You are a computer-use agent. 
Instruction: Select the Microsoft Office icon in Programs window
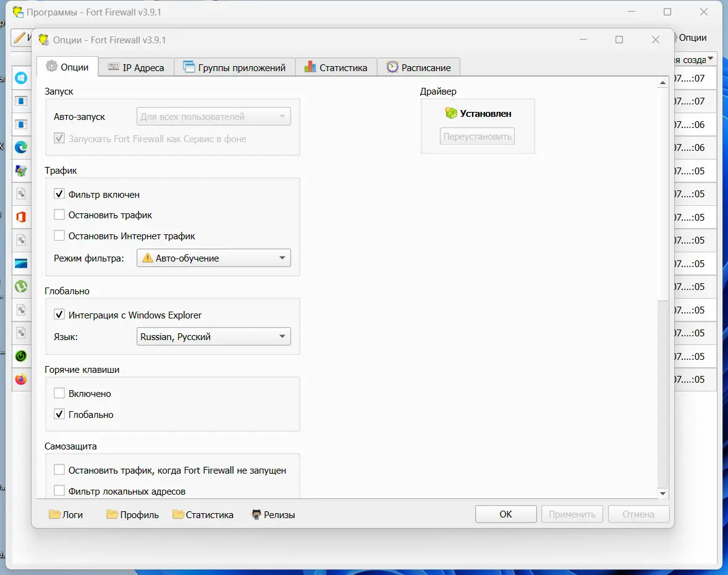21,217
